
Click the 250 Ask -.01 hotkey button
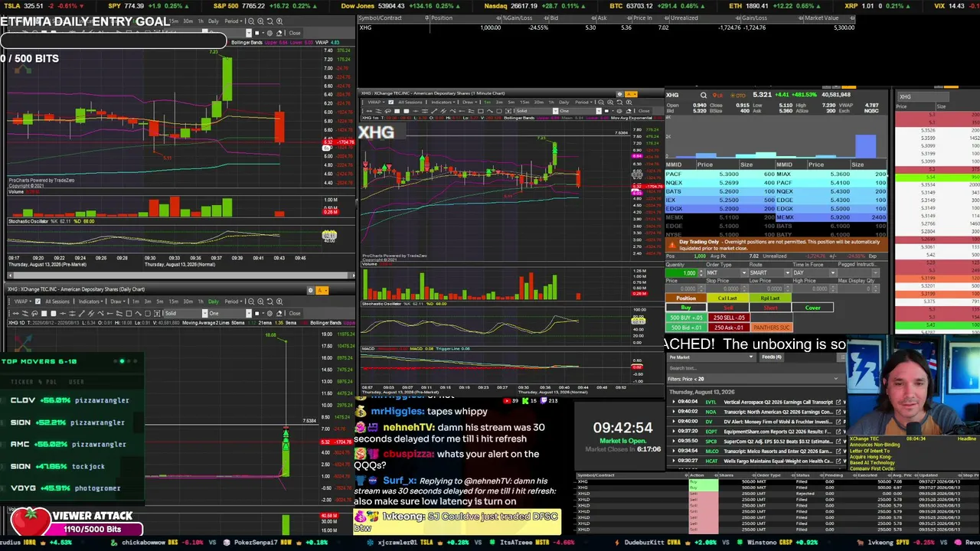[x=729, y=328]
